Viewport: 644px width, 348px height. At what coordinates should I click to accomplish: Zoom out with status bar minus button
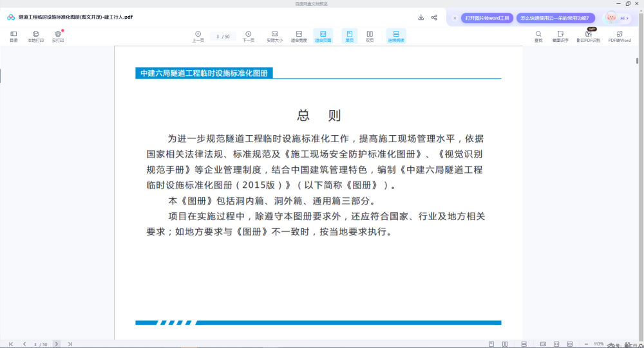(x=586, y=344)
